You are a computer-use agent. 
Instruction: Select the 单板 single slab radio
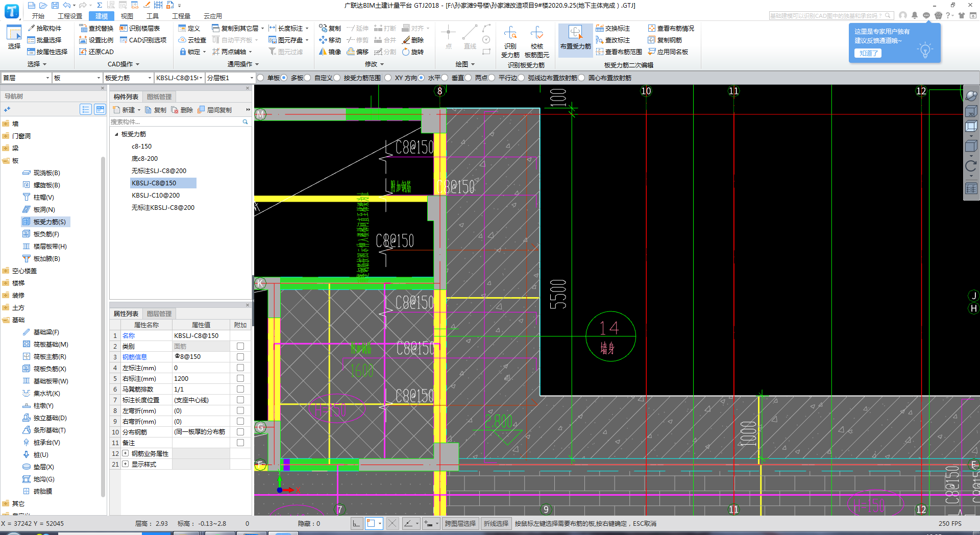click(x=260, y=78)
